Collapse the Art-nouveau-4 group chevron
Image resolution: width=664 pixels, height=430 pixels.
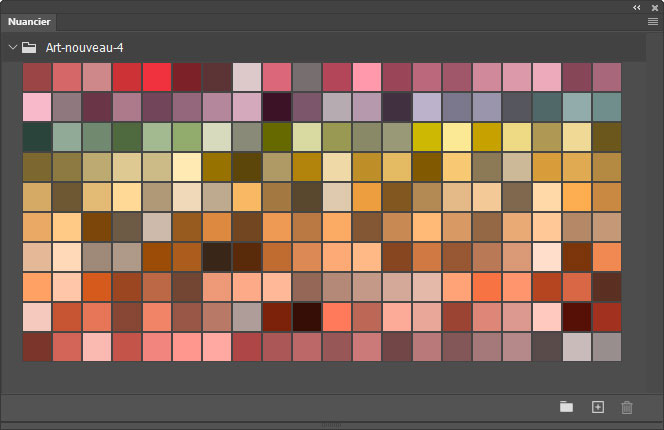coord(12,47)
